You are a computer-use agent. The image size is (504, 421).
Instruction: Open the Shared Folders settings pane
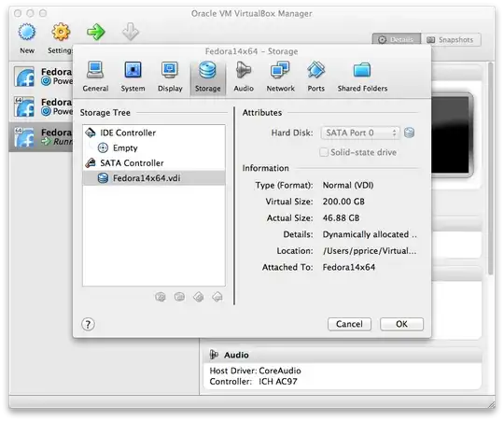362,77
